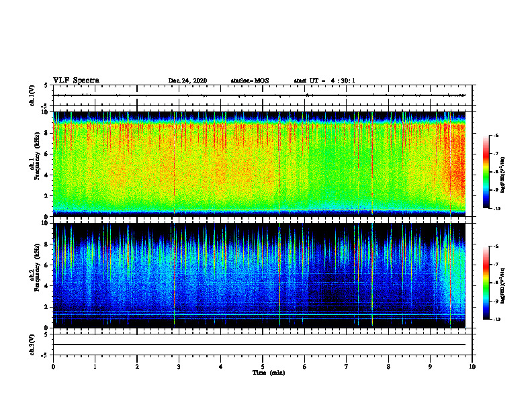Click the "8" kHz tick on ch.1 frequency axis
The height and width of the screenshot is (411, 532).
[47, 133]
